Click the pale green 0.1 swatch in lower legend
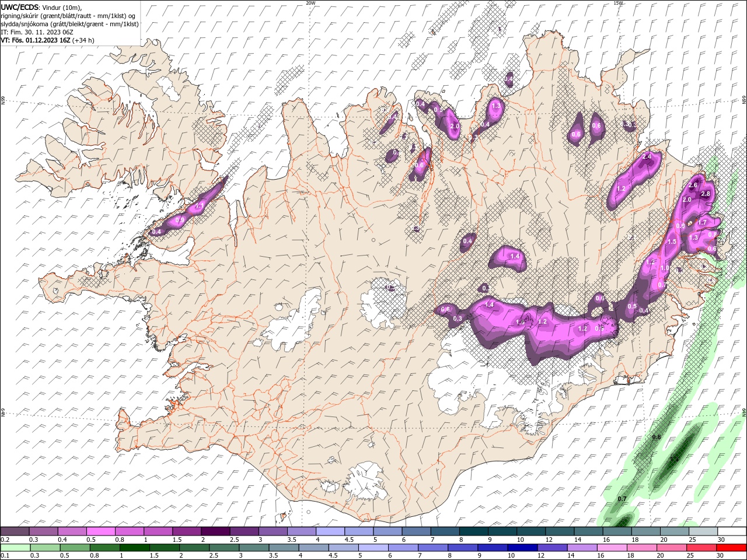The width and height of the screenshot is (747, 560). point(15,548)
